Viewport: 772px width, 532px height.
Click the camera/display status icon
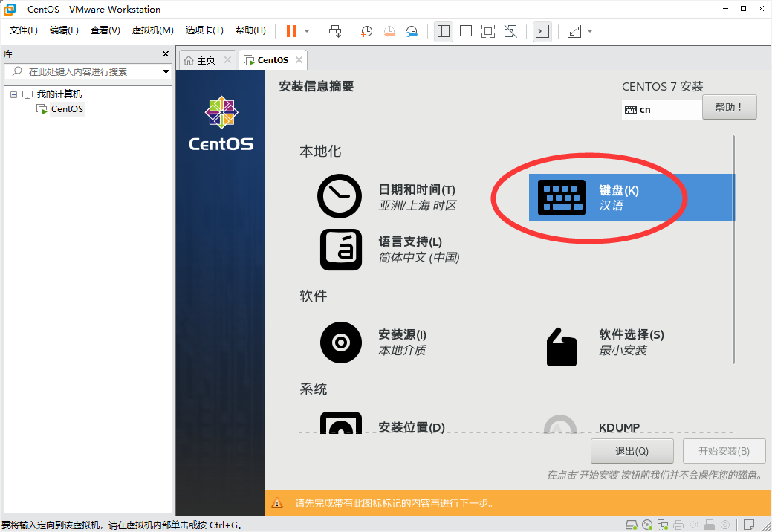[724, 525]
